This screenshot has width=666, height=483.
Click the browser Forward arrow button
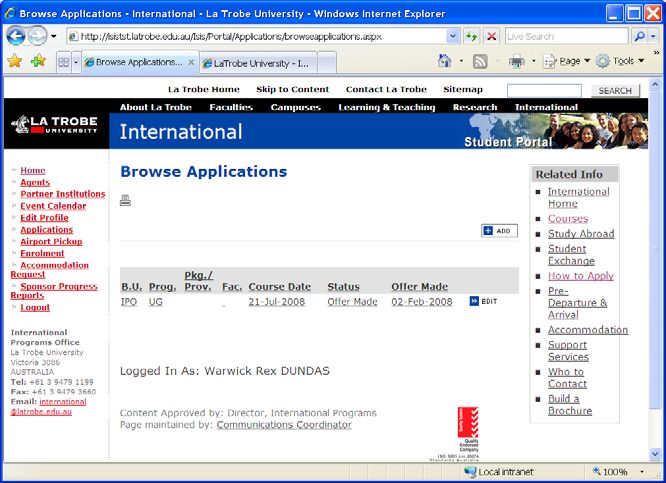click(x=37, y=36)
